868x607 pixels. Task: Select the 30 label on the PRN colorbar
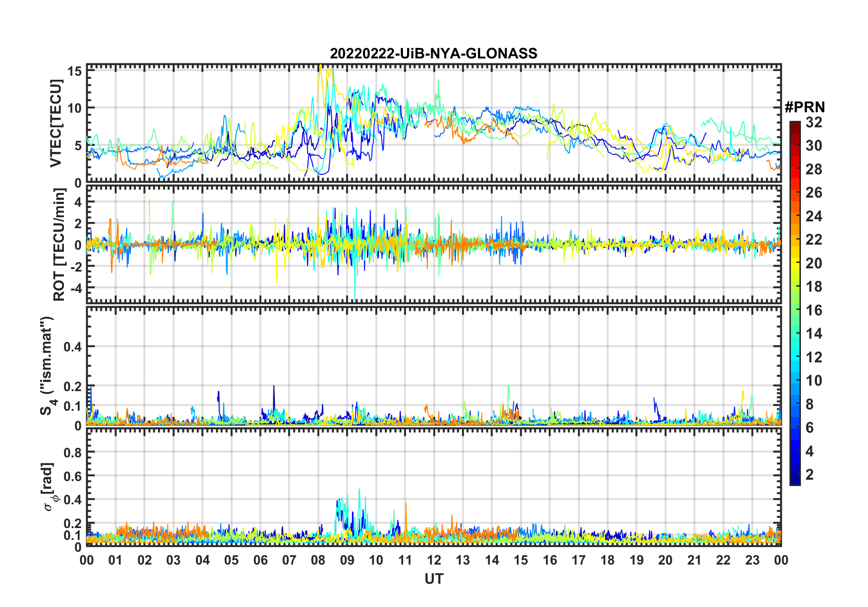(814, 146)
